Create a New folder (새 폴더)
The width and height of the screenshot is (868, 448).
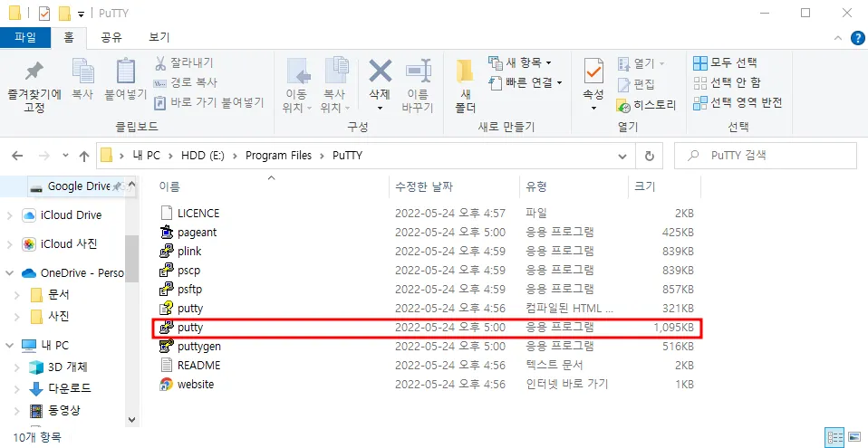pyautogui.click(x=465, y=86)
